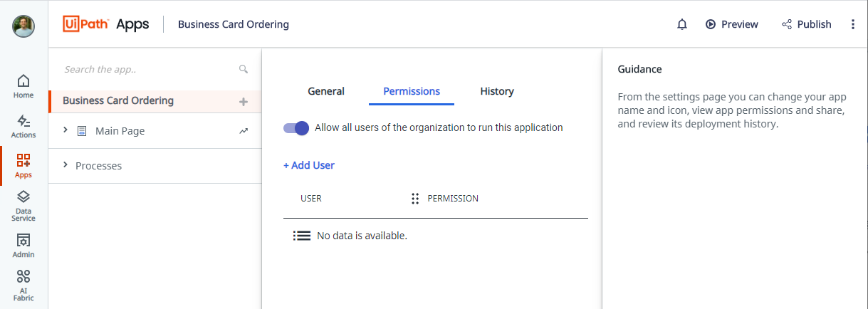Click the plus icon beside Business Card Ordering

point(244,102)
